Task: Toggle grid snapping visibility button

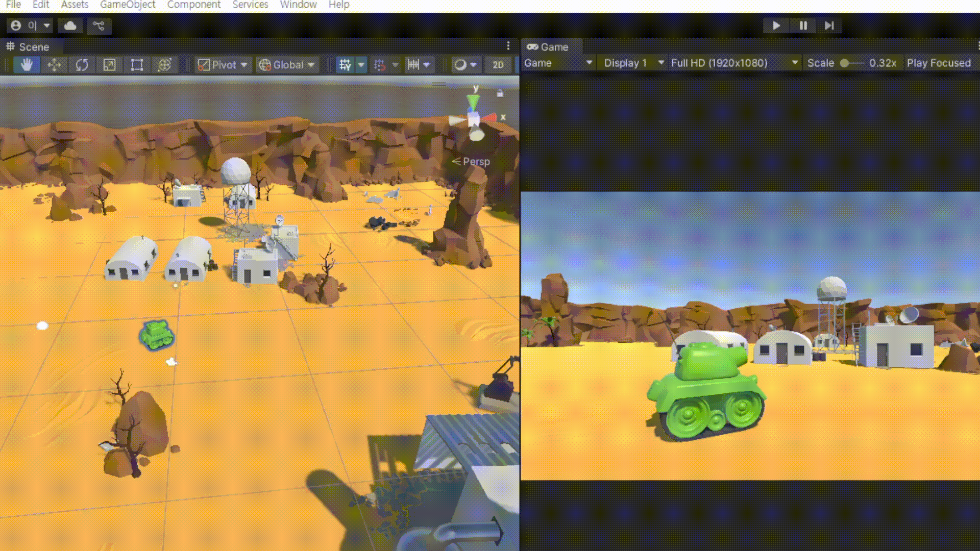Action: coord(346,65)
